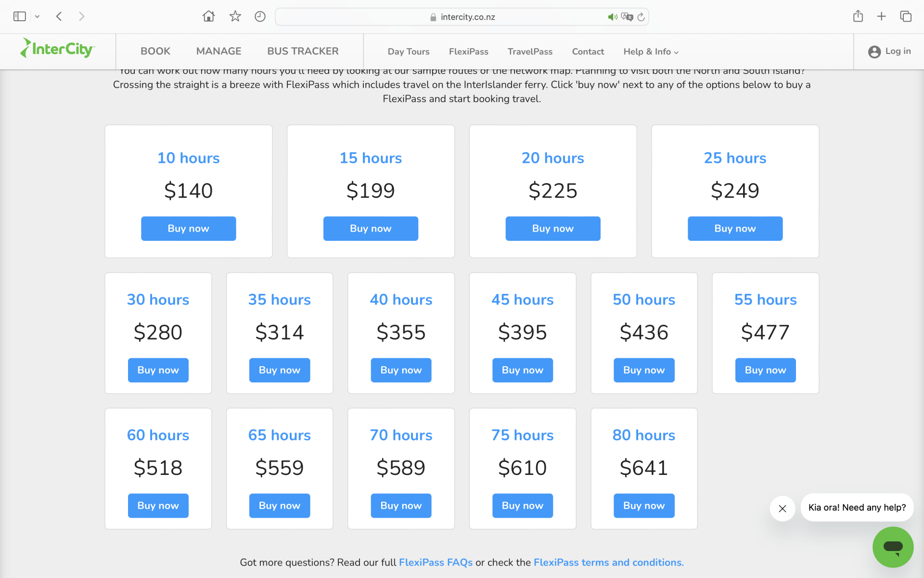Open the FlexiPass FAQs link

[436, 562]
